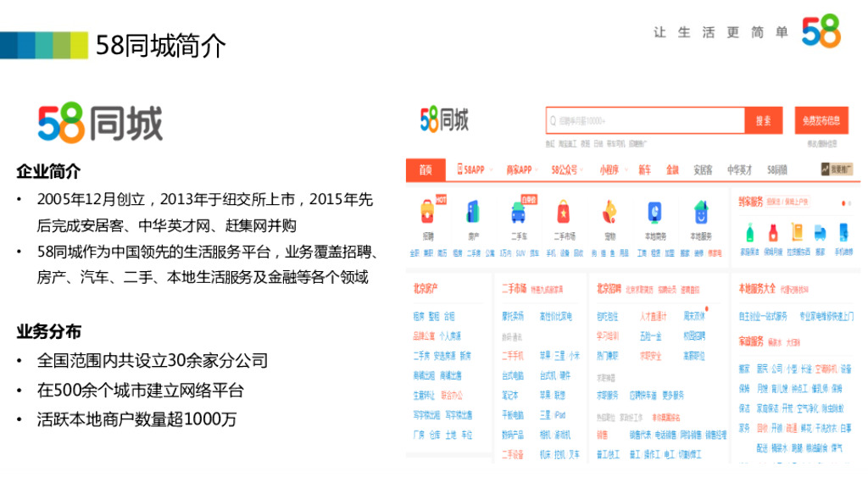Viewport: 868px width, 488px height.
Task: Select the red carousel dot in 到家服务
Action: coord(843,203)
